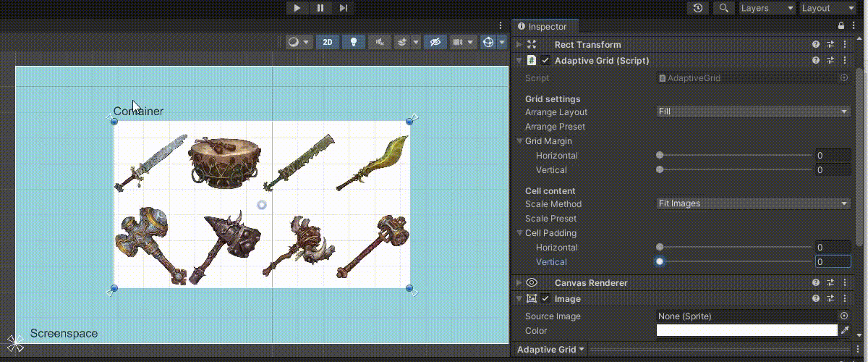Toggle scene visibility crossed-eye icon
This screenshot has width=868, height=362.
435,42
